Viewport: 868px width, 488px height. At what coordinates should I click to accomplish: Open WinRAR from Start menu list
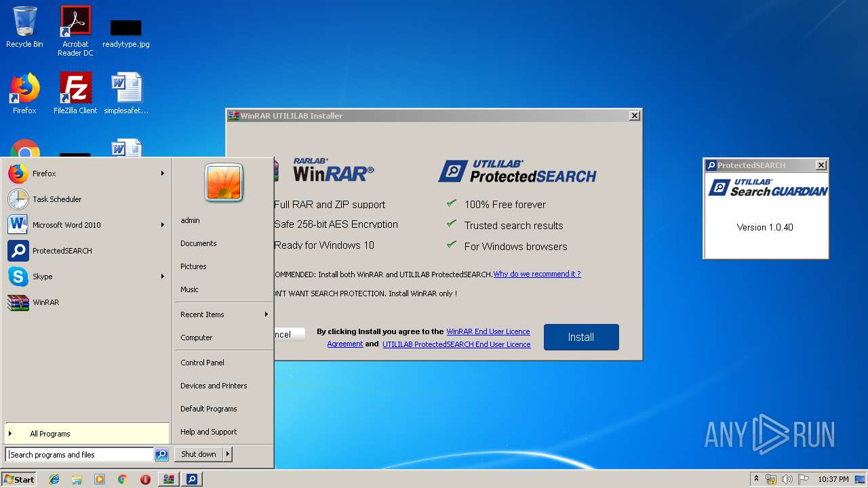(87, 302)
